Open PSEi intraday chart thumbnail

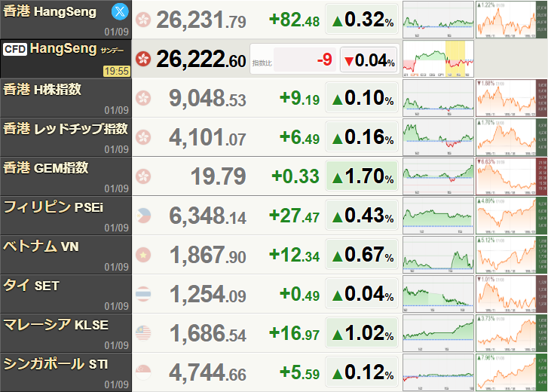(438, 216)
